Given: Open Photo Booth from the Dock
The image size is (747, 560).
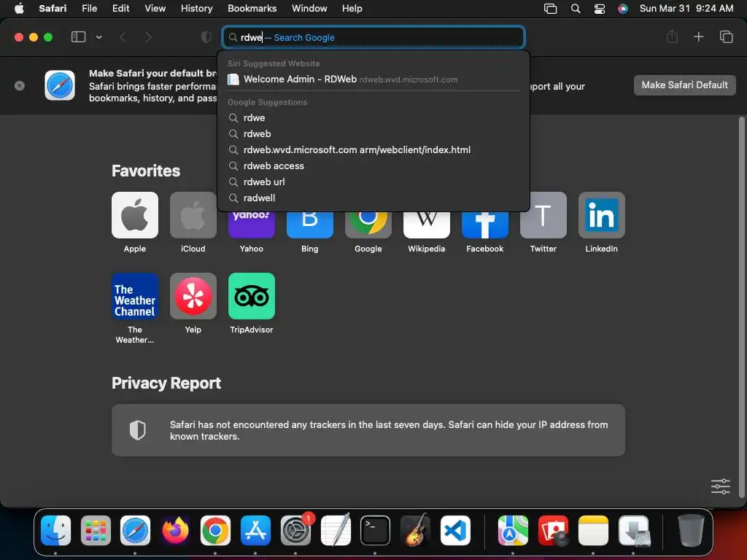Looking at the screenshot, I should [x=553, y=530].
